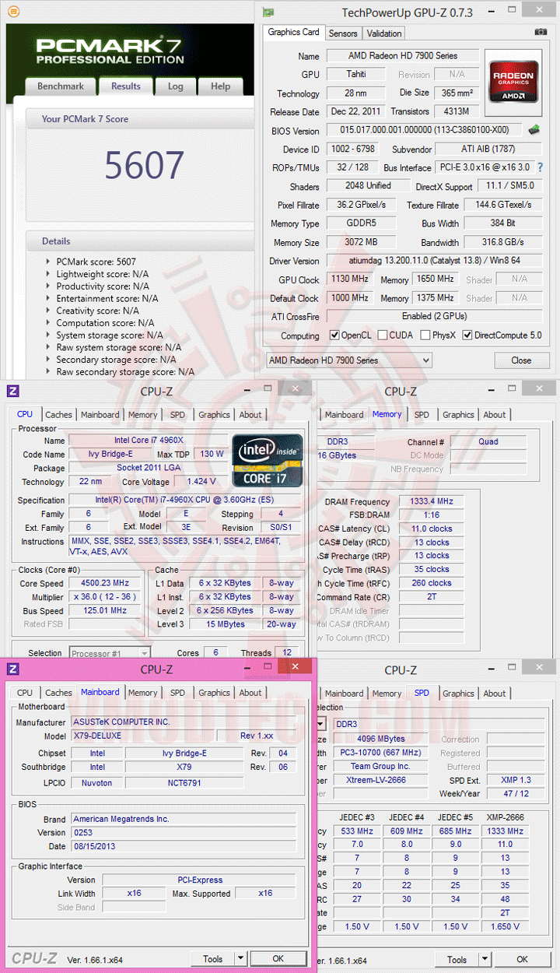Screen dimensions: 560x973
Task: Open Graphics tab in the CPU-Z Memory window
Action: tap(458, 415)
